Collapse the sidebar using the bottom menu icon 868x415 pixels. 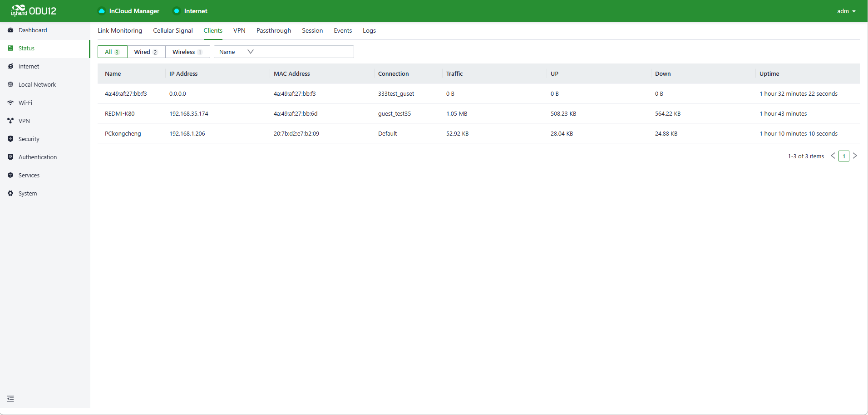10,399
